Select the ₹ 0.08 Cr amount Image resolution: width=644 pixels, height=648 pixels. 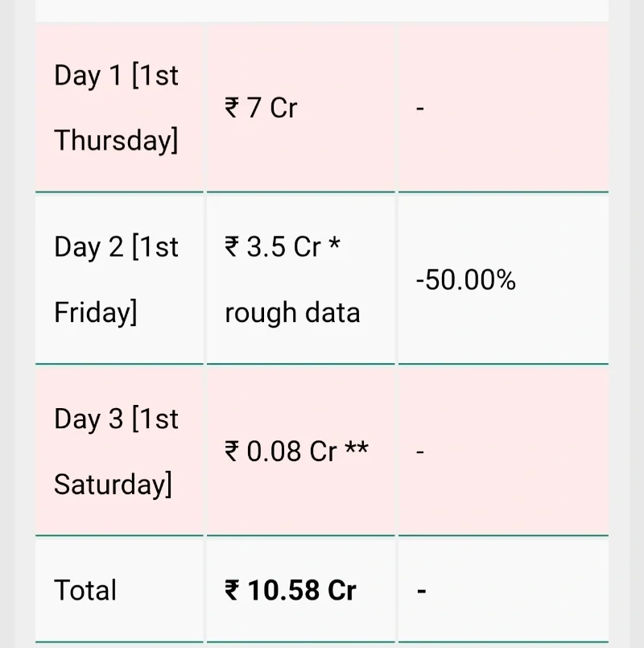click(279, 452)
